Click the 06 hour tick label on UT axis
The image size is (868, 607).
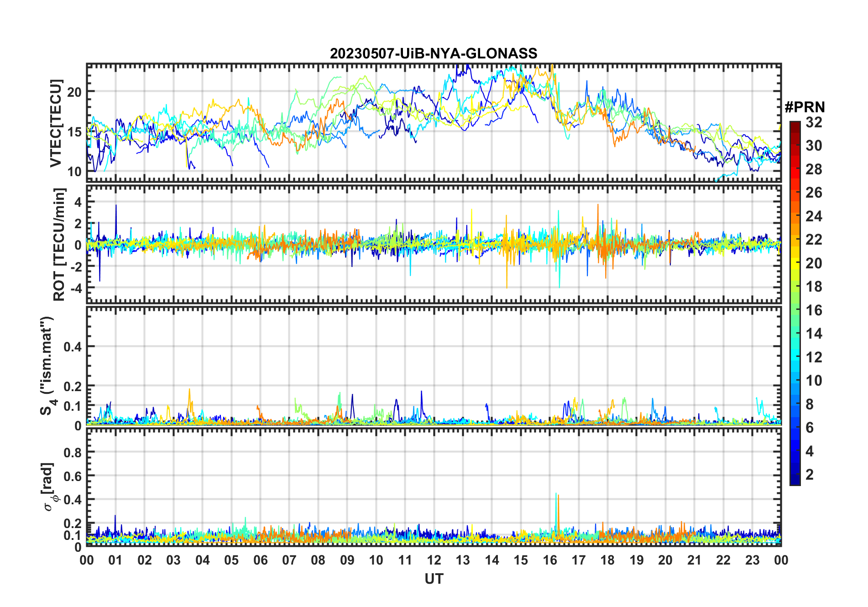[x=260, y=560]
